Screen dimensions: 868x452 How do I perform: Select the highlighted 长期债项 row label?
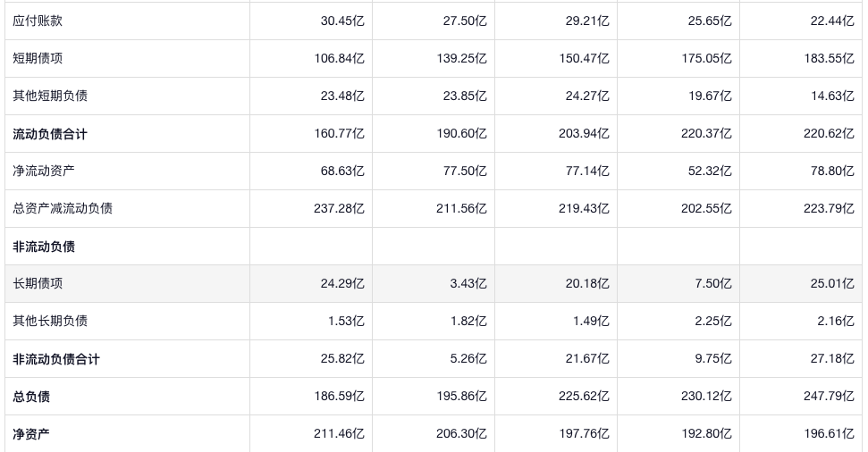[x=38, y=283]
